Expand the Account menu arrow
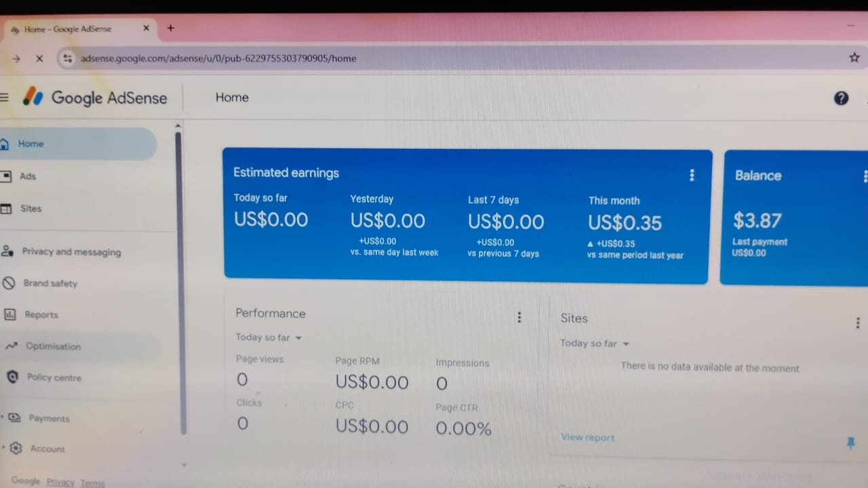 point(3,447)
